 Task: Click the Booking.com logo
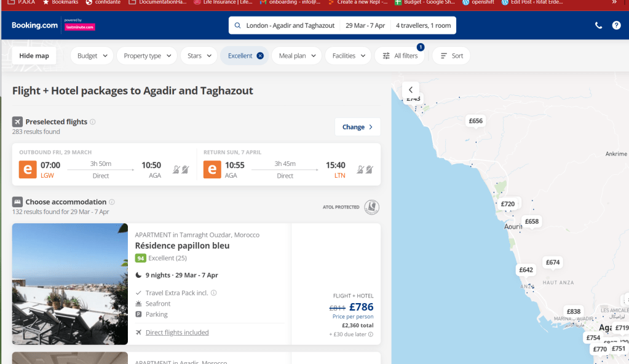34,25
